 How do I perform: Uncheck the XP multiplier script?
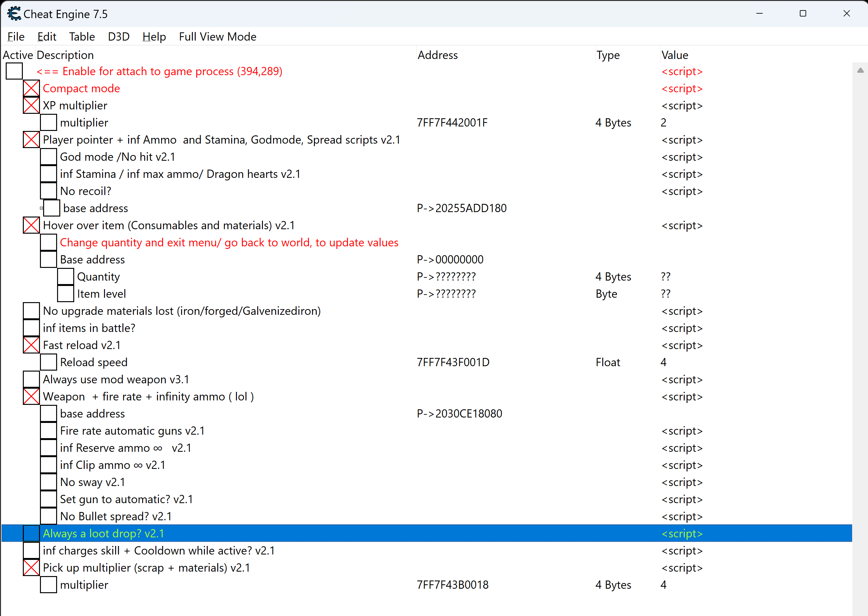(31, 106)
